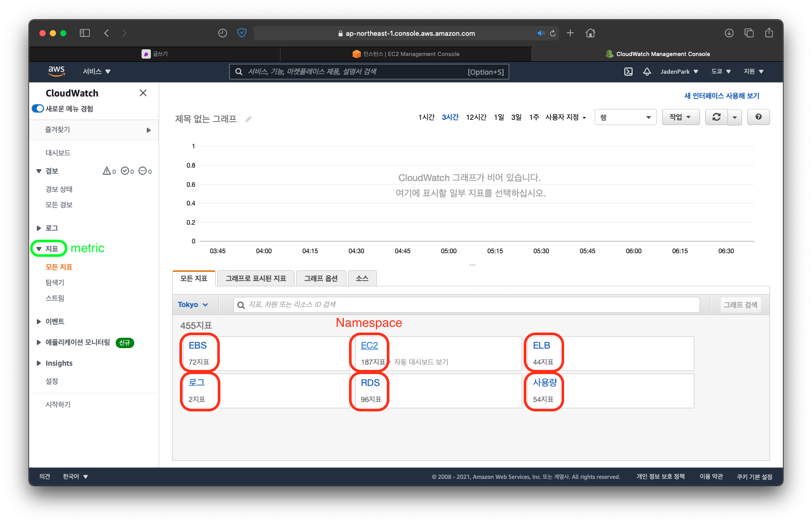Switch to 모든 지표 tab
This screenshot has height=524, width=812.
tap(194, 279)
